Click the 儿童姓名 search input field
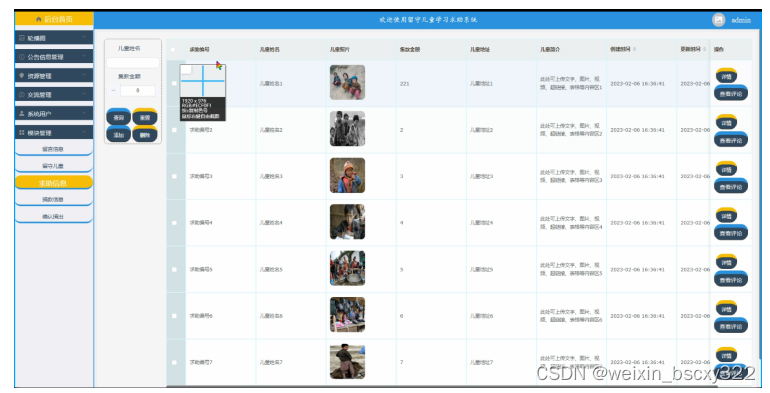This screenshot has width=770, height=393. (x=133, y=63)
